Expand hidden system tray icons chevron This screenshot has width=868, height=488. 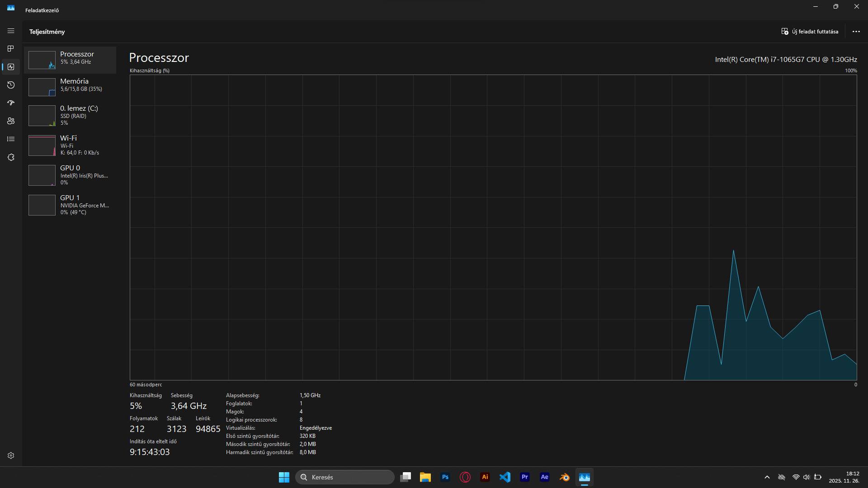(767, 477)
